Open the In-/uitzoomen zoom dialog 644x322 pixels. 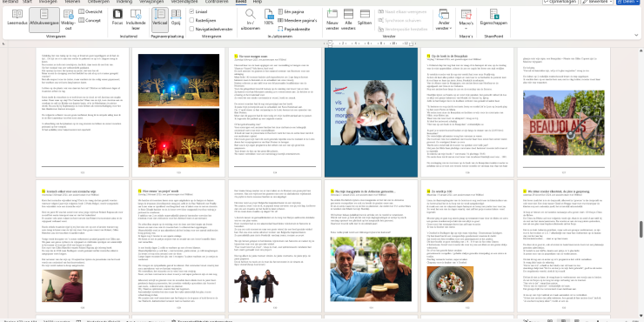click(x=250, y=20)
